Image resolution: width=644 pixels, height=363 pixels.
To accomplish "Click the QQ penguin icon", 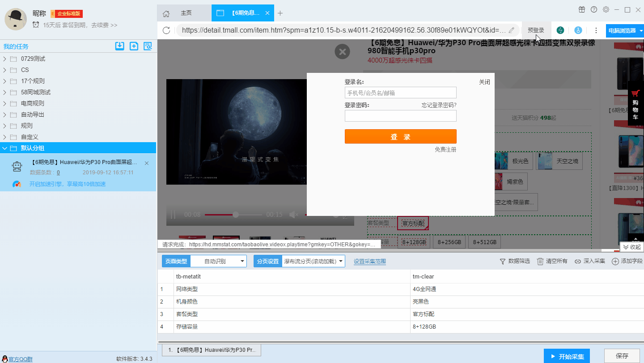I will point(4,359).
